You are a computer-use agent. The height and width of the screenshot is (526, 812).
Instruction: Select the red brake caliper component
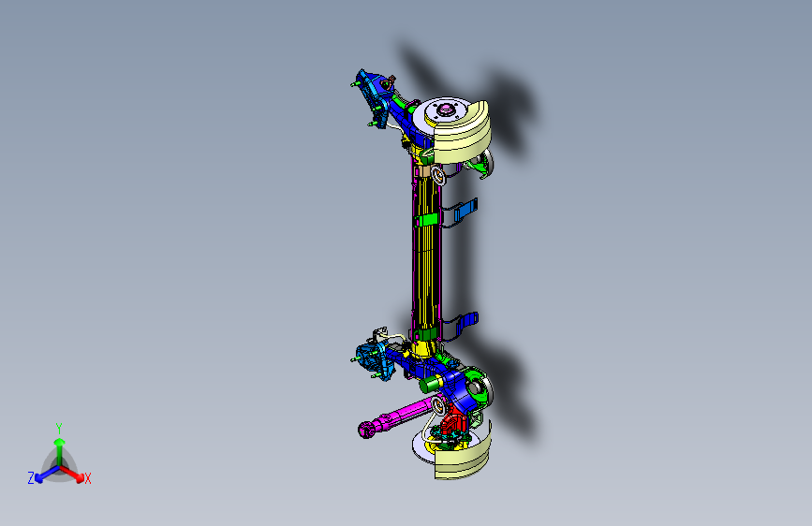click(x=456, y=418)
